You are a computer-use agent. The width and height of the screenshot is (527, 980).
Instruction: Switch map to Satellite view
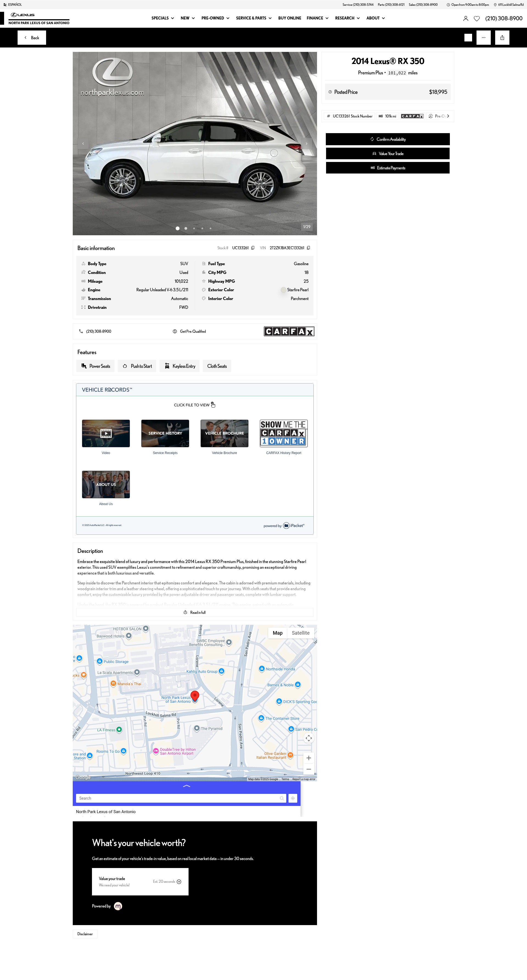301,633
